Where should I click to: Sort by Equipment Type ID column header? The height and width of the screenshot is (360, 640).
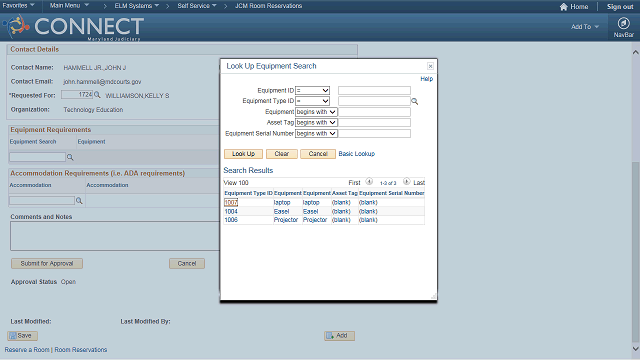click(x=248, y=193)
